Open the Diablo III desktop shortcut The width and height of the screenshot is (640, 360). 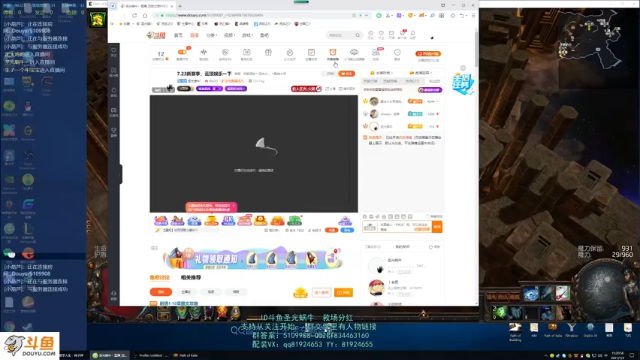590,331
